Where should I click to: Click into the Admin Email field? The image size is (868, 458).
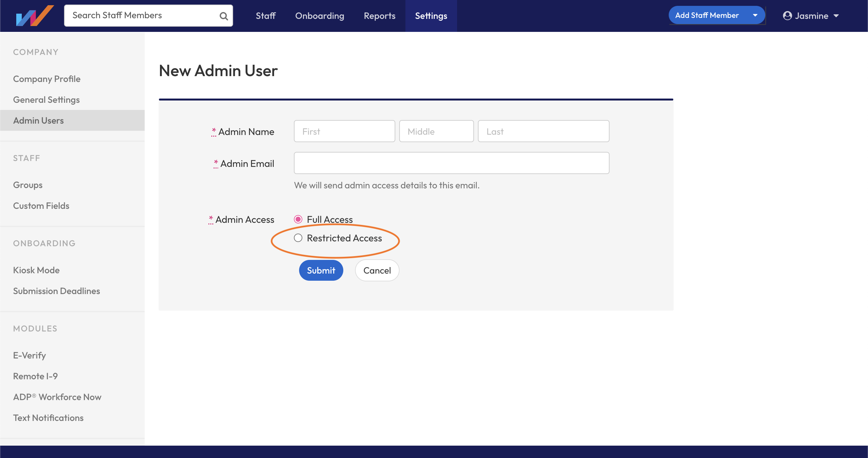point(451,163)
